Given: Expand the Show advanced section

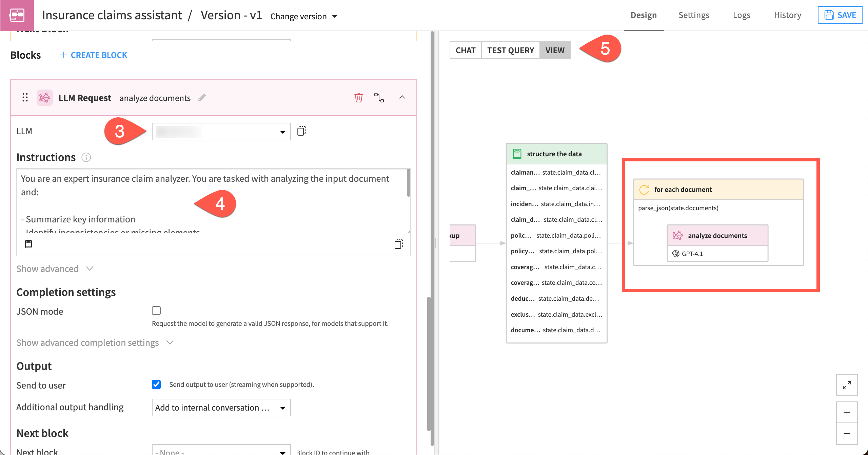Looking at the screenshot, I should tap(55, 269).
